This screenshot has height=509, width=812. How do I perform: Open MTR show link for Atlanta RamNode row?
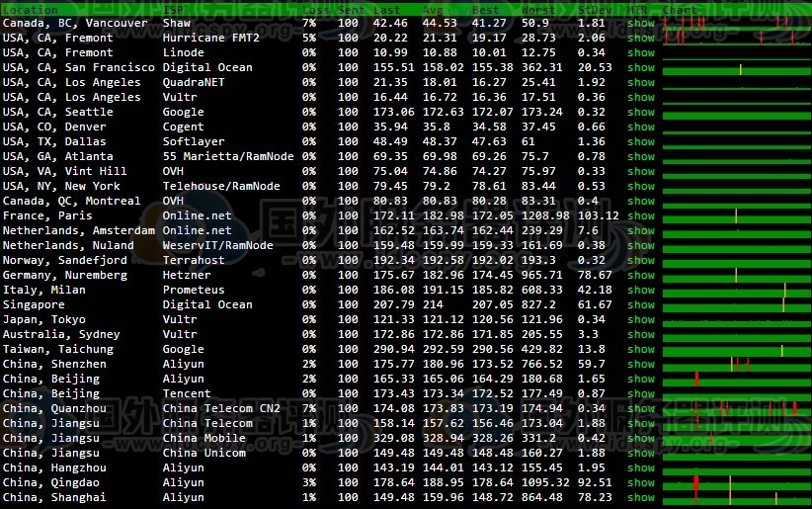tap(640, 156)
